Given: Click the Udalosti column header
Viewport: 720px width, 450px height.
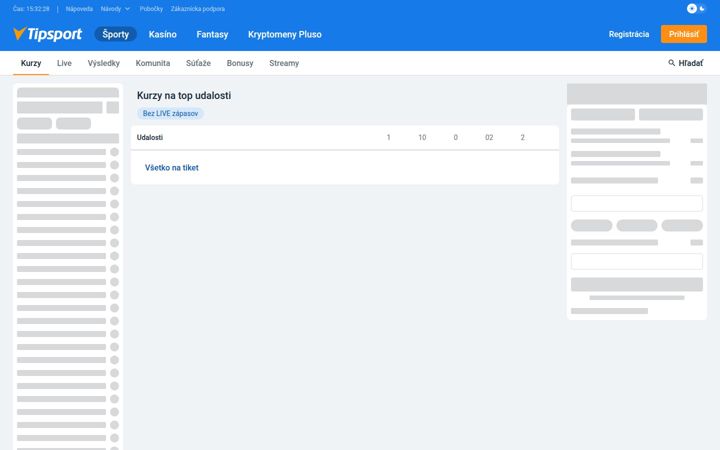Looking at the screenshot, I should [150, 137].
